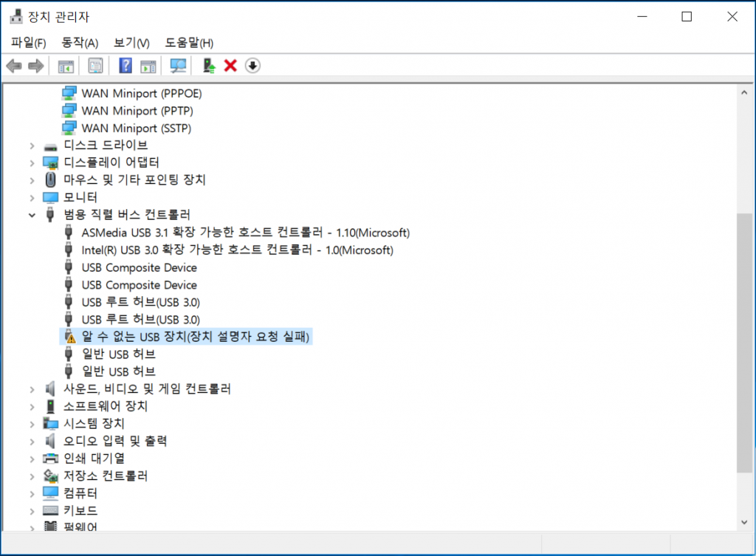Click the display adapters category icon

click(x=51, y=163)
